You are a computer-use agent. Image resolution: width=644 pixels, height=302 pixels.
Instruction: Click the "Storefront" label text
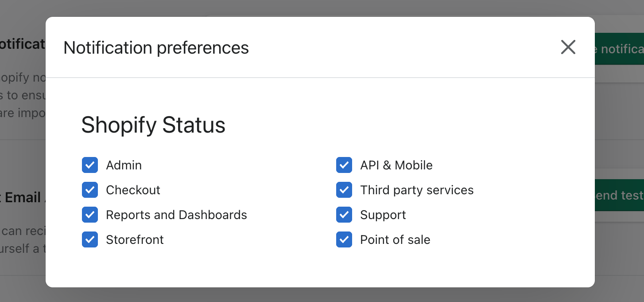pyautogui.click(x=135, y=239)
